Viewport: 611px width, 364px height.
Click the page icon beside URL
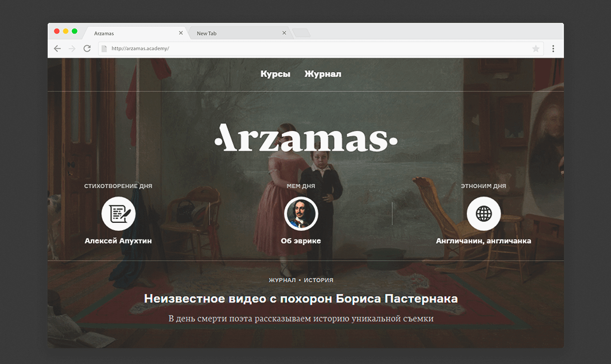pos(104,49)
